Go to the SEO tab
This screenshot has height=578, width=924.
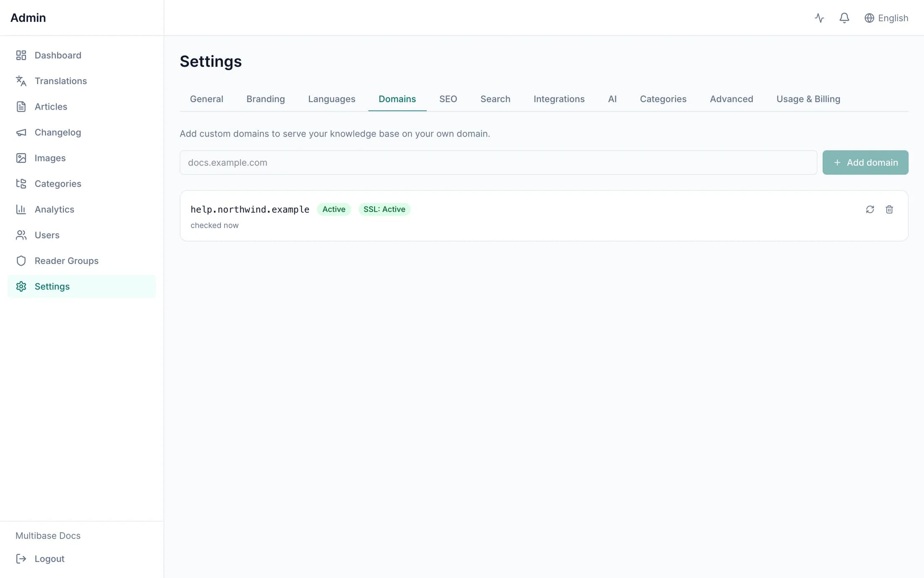tap(448, 99)
